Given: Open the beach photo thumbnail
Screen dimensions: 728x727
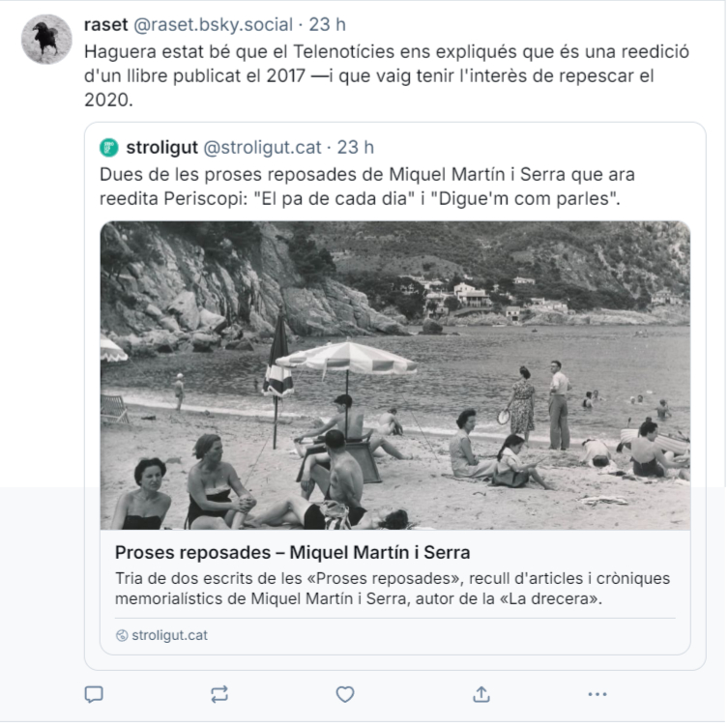Looking at the screenshot, I should click(394, 375).
